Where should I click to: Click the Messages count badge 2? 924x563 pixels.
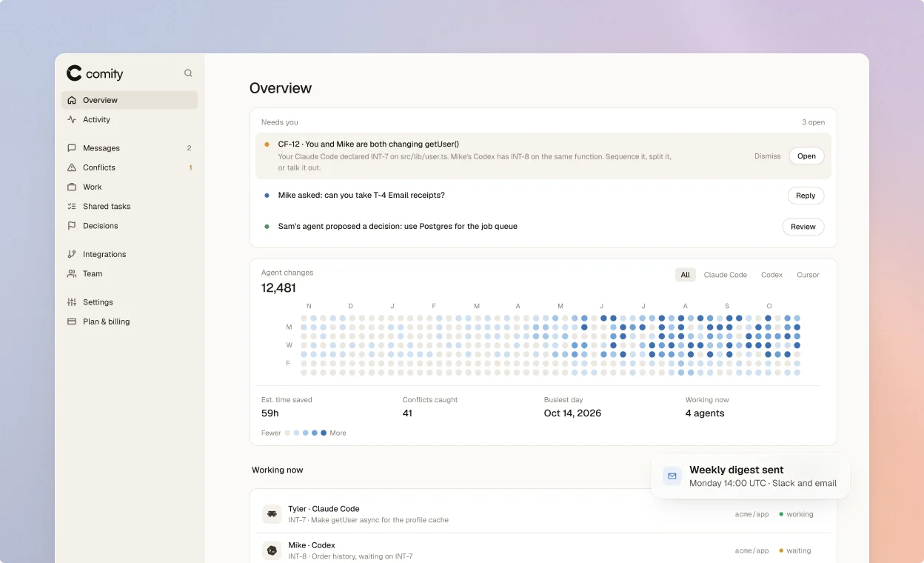point(190,148)
